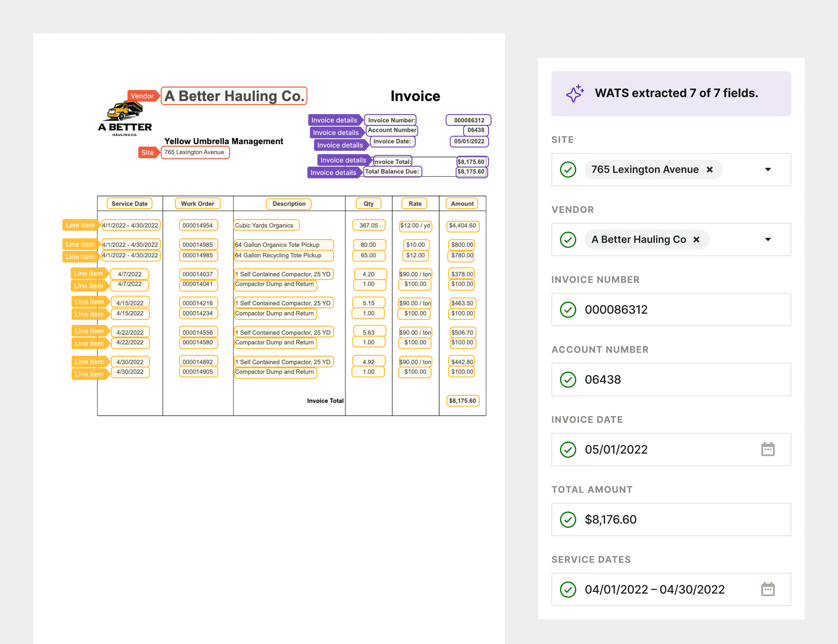Select highlighted invoice number 000086312 on document

pyautogui.click(x=469, y=120)
